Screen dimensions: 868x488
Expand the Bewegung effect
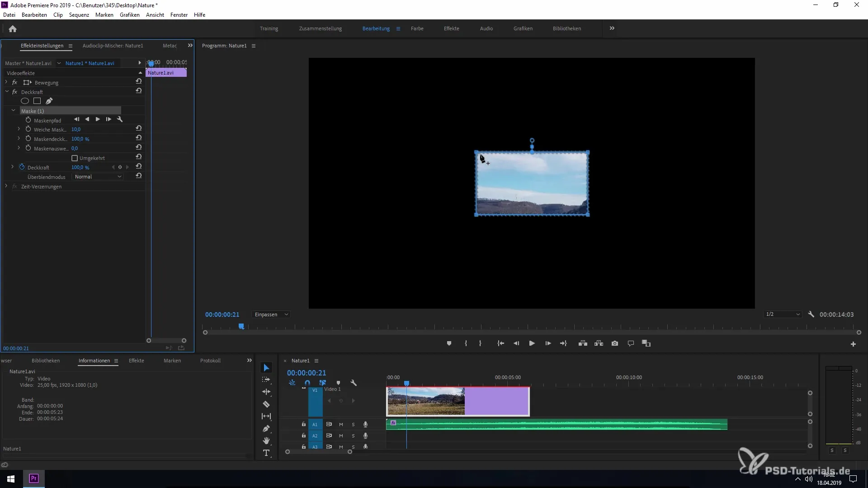coord(6,82)
